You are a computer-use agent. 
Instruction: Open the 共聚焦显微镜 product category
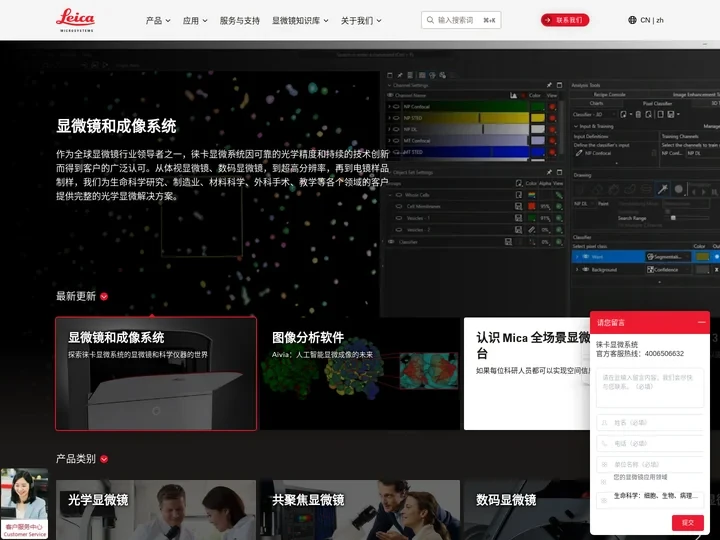[360, 510]
